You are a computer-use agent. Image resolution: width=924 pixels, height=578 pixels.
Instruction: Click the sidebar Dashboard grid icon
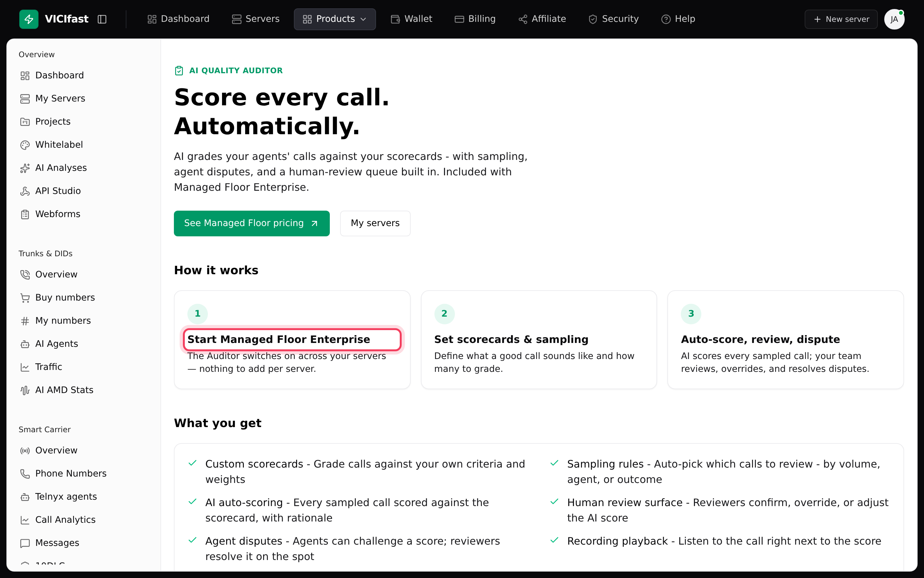[25, 76]
